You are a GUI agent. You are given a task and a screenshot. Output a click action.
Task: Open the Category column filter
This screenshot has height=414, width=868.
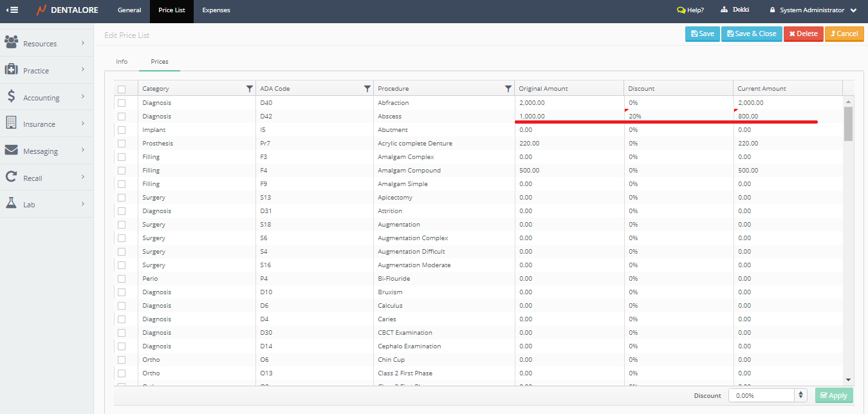point(250,89)
